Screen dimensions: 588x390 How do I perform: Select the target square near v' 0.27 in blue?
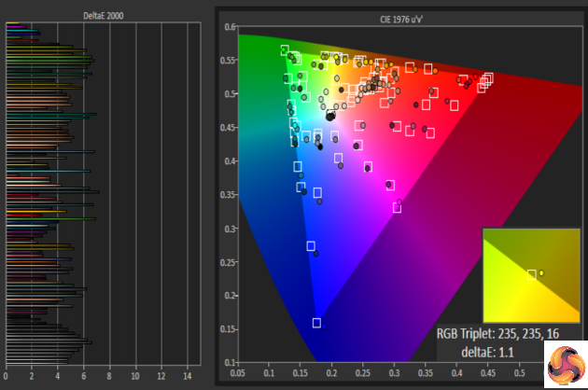pyautogui.click(x=311, y=246)
